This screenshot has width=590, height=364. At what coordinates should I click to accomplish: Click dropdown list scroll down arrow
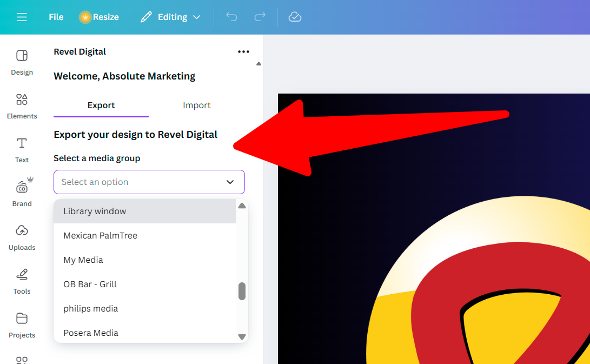tap(242, 336)
